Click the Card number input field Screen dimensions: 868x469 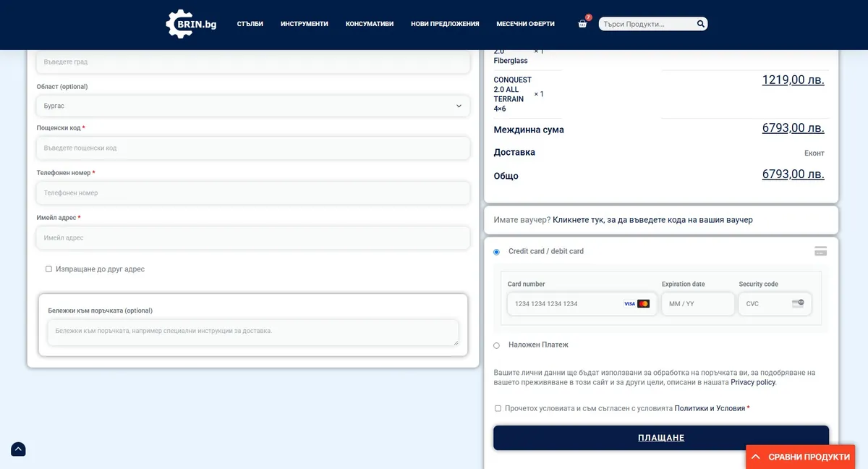[x=564, y=304]
